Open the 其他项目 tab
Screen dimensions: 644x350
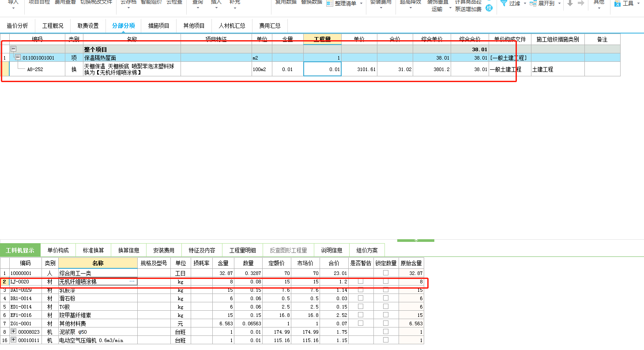[194, 26]
